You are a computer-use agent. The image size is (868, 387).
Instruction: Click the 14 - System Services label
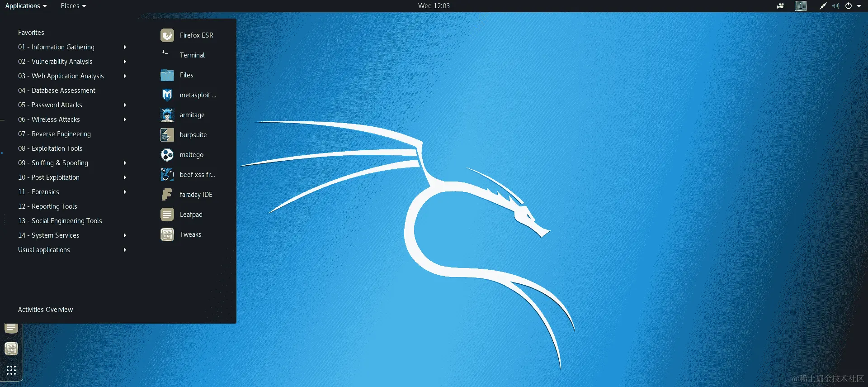tap(49, 235)
